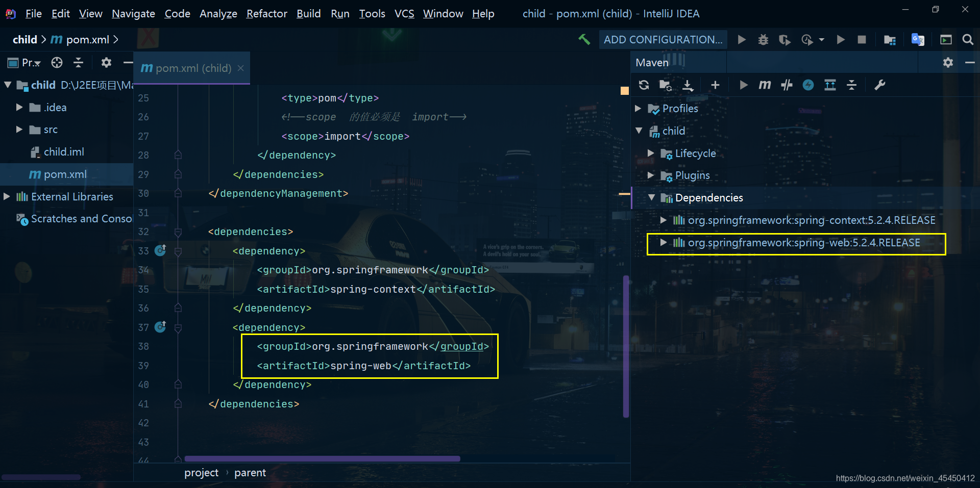Click the Run button in main toolbar

pyautogui.click(x=742, y=39)
